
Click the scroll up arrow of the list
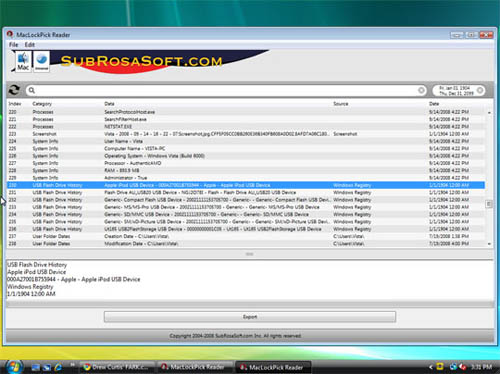489,113
